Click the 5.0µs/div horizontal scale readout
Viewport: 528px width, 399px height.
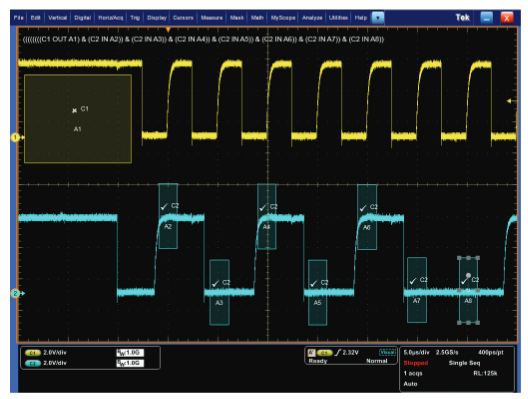[x=416, y=352]
